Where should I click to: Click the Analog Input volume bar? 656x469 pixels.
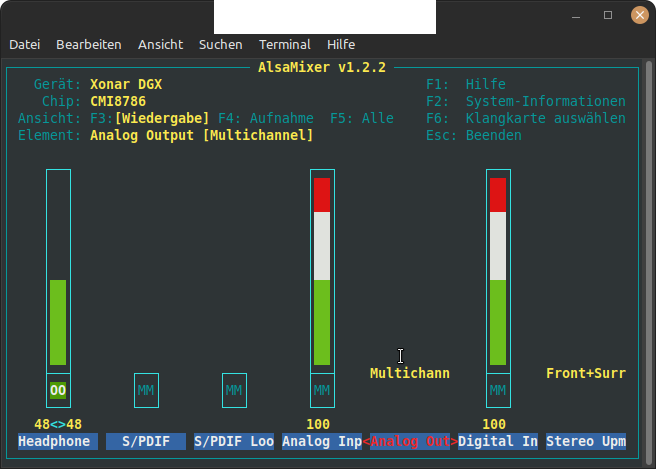pyautogui.click(x=322, y=271)
